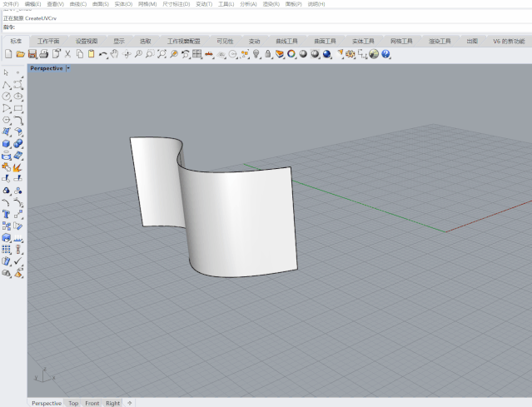The height and width of the screenshot is (407, 532).
Task: Switch to the 工作平面 toolbar tab
Action: coord(48,41)
